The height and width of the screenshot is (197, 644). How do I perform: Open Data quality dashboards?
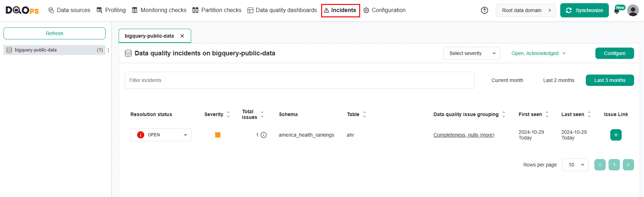282,10
